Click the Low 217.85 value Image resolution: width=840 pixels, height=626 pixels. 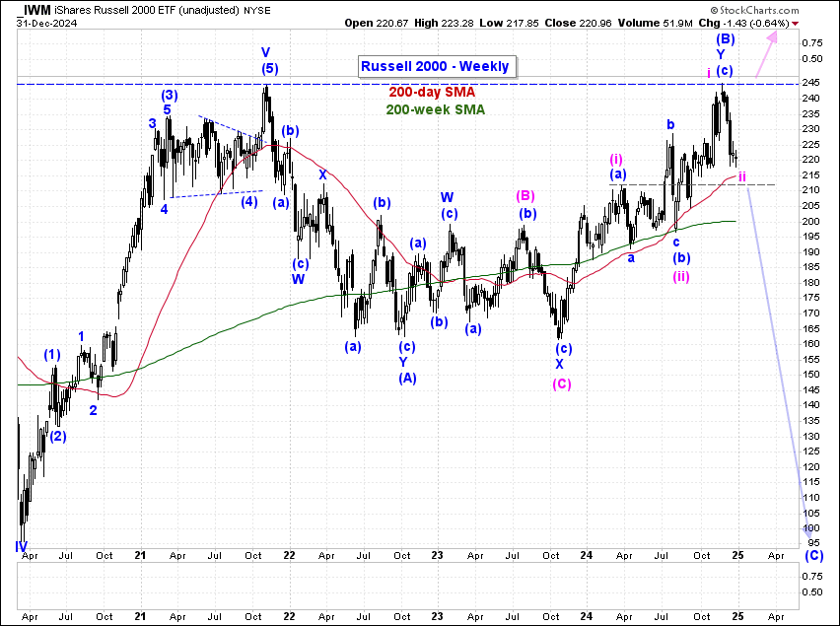509,23
